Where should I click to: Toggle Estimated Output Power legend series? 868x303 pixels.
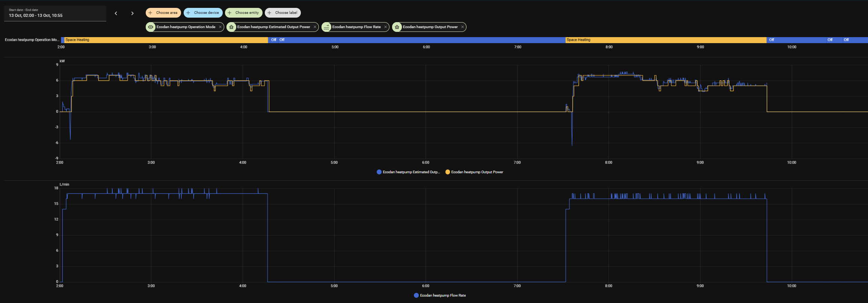408,172
